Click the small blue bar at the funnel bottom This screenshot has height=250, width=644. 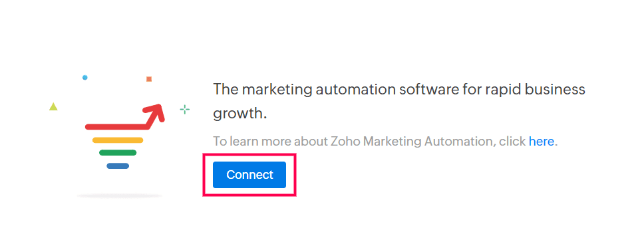(118, 166)
